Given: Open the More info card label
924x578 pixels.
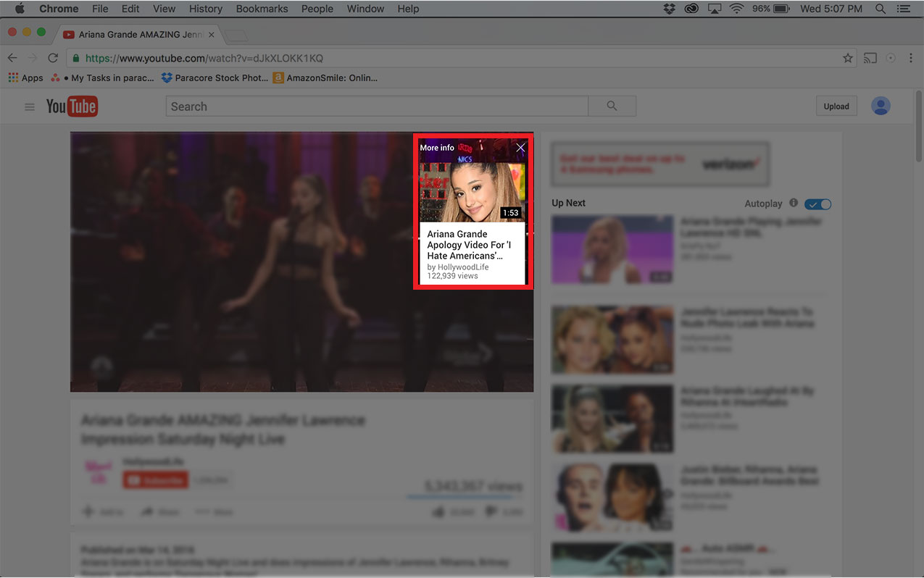Looking at the screenshot, I should [x=437, y=148].
